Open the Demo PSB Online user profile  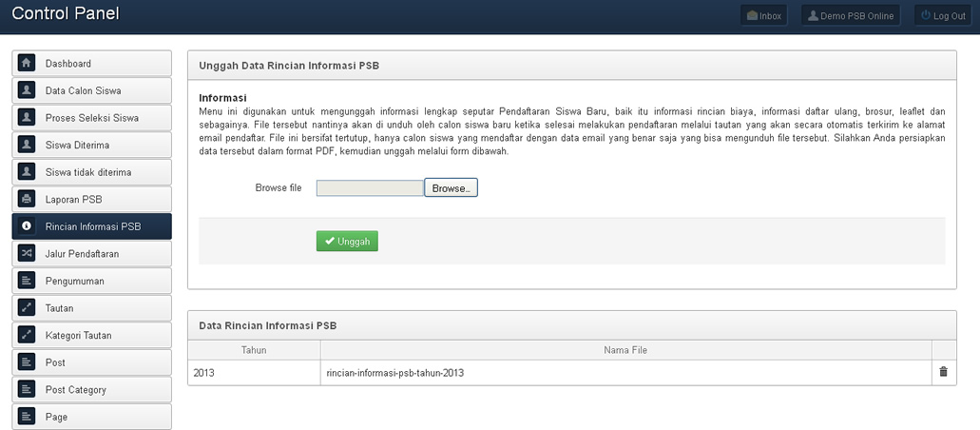click(850, 16)
